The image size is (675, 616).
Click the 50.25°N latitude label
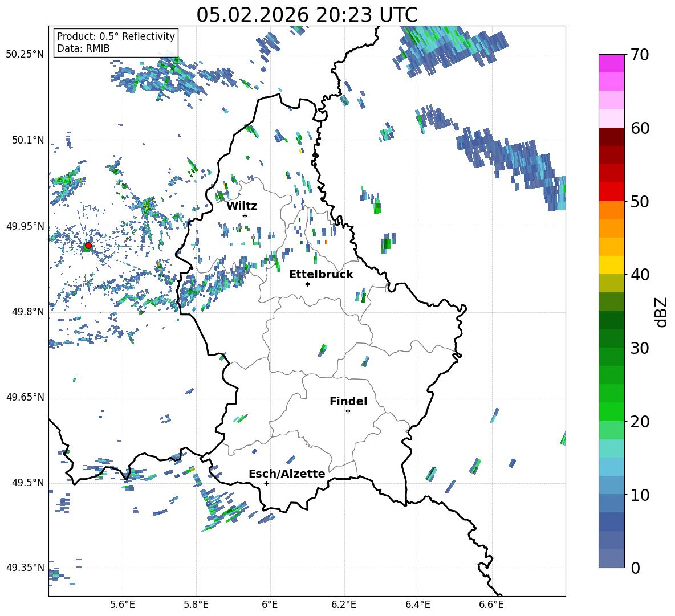click(x=25, y=55)
